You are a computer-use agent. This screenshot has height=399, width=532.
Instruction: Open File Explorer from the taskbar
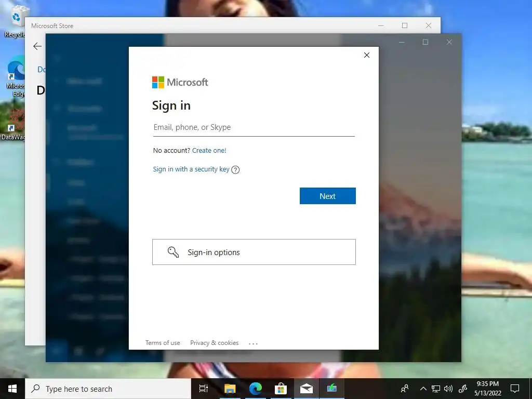[230, 389]
